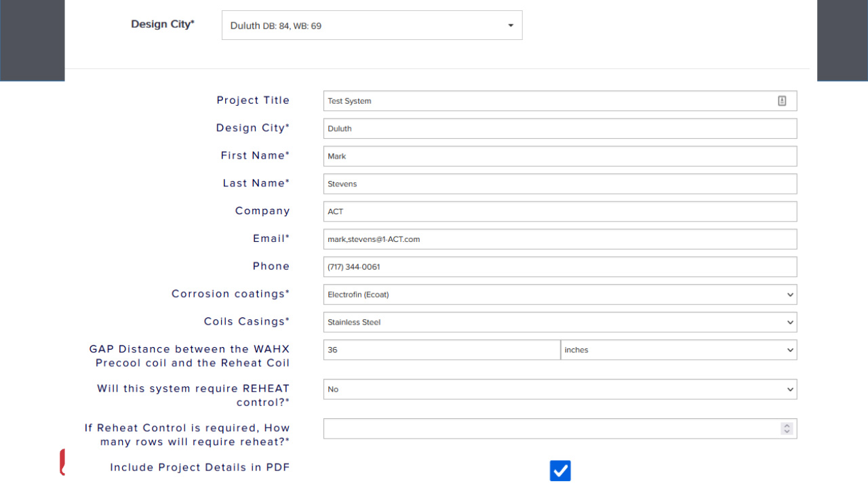Click the reheat rows number input field
Screen dimensions: 868x488
tap(560, 428)
